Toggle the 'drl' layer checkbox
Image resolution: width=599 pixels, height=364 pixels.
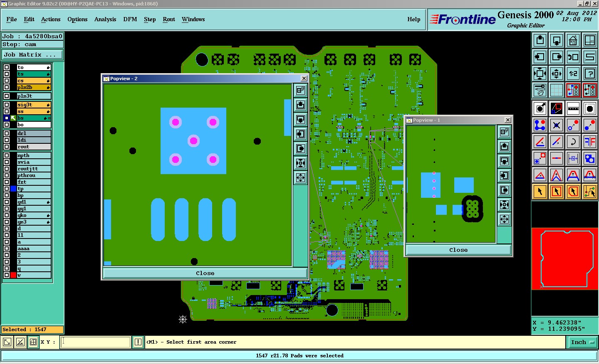7,133
